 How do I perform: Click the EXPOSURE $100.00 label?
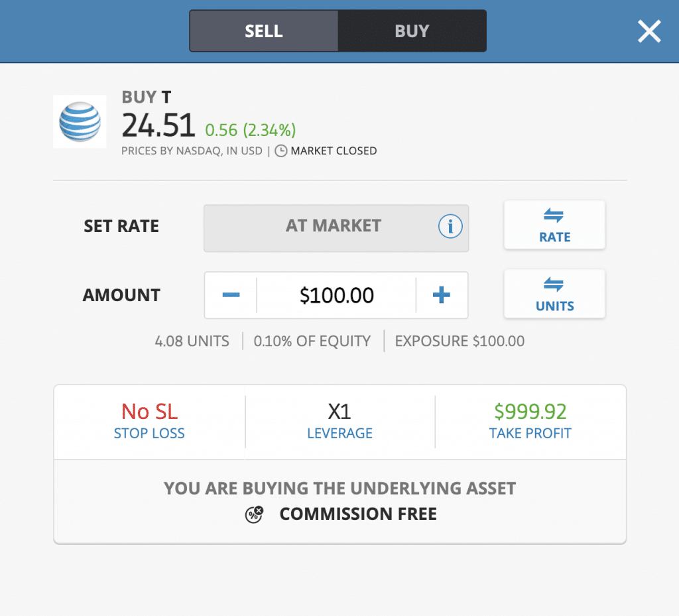pos(460,341)
